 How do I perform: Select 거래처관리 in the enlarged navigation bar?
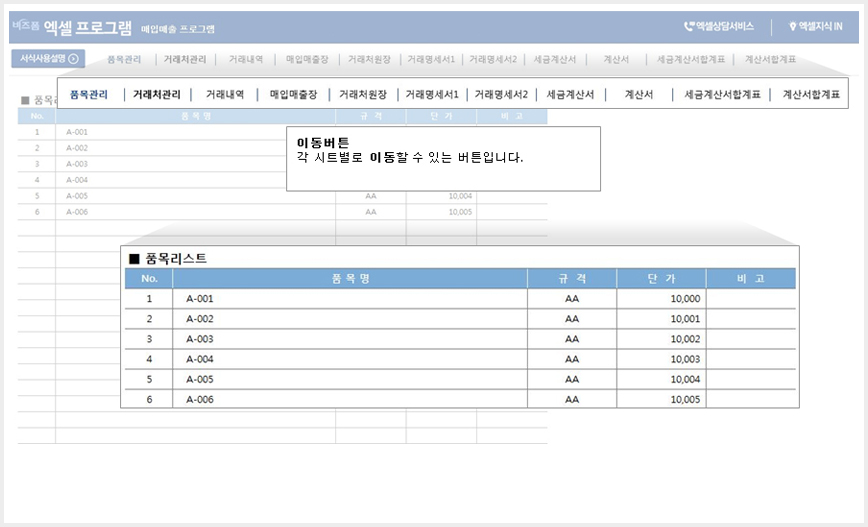coord(157,95)
